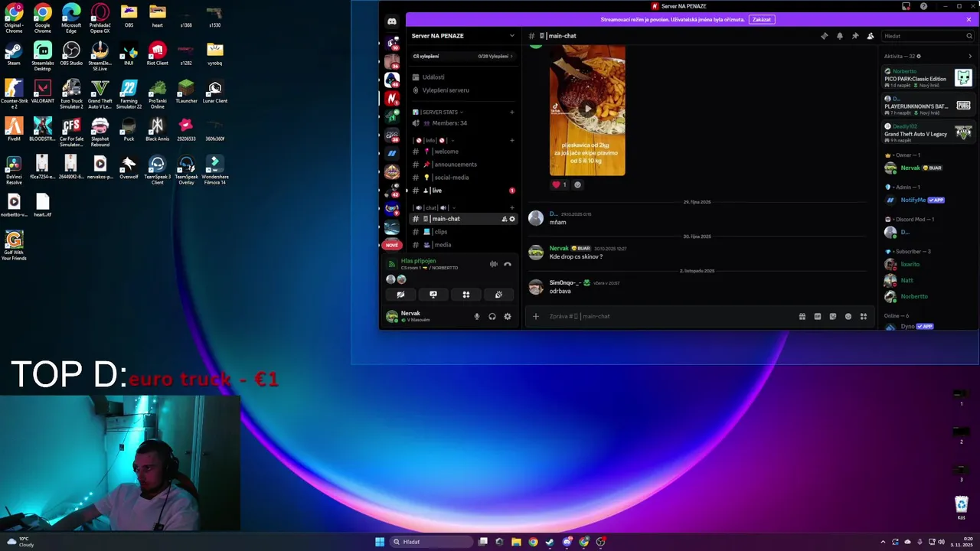980x551 pixels.
Task: Expand the Aktivita section arrow
Action: point(969,56)
